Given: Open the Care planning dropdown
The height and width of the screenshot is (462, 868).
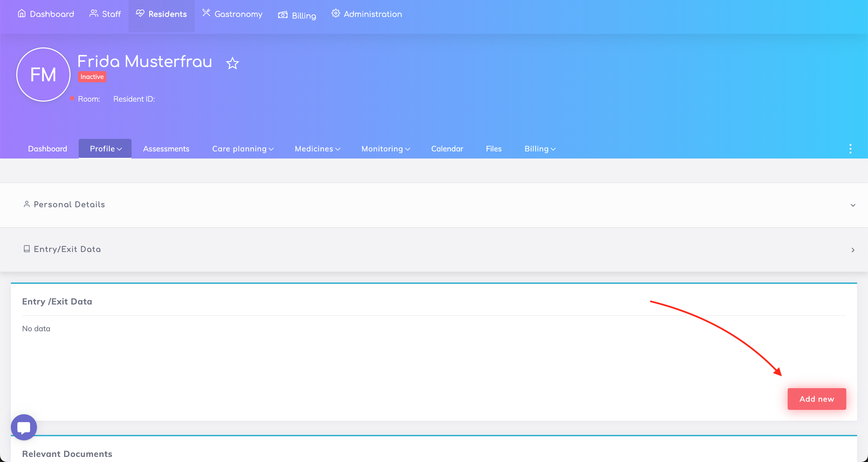Looking at the screenshot, I should (x=243, y=149).
